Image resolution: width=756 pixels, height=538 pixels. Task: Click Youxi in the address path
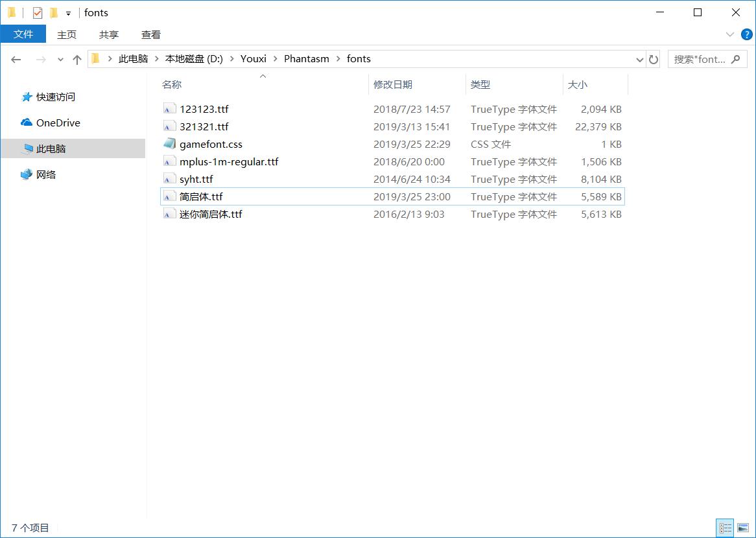[254, 59]
